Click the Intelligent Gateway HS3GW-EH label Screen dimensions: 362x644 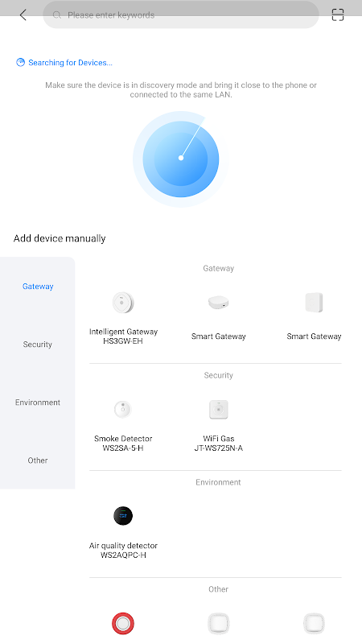coord(123,336)
